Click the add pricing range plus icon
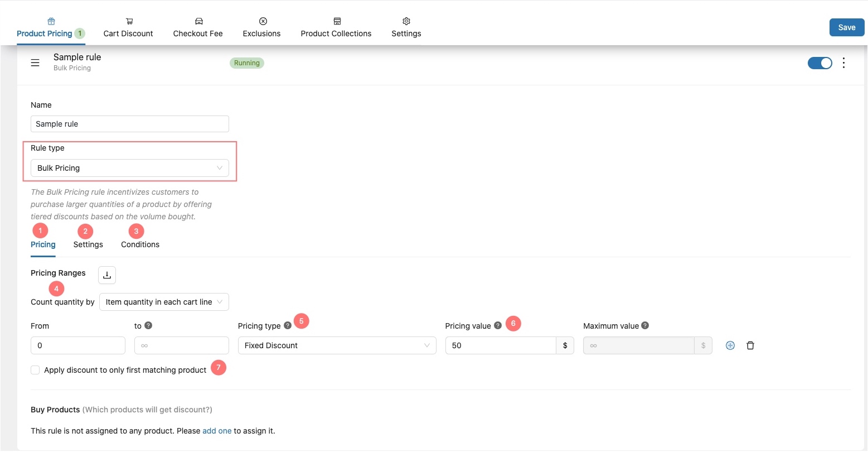The width and height of the screenshot is (868, 452). point(730,345)
